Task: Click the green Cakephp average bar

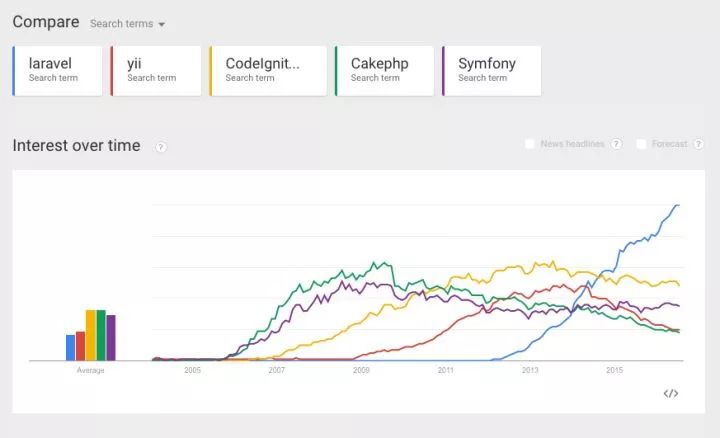Action: click(101, 335)
